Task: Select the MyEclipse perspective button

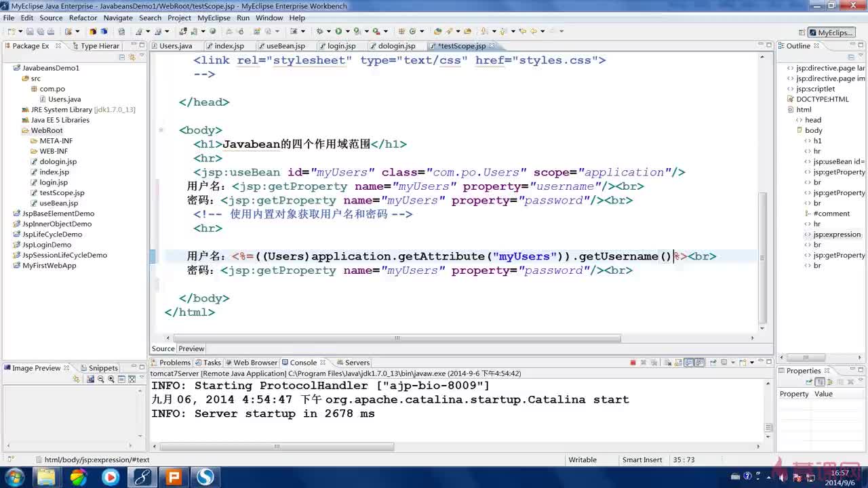Action: 831,33
